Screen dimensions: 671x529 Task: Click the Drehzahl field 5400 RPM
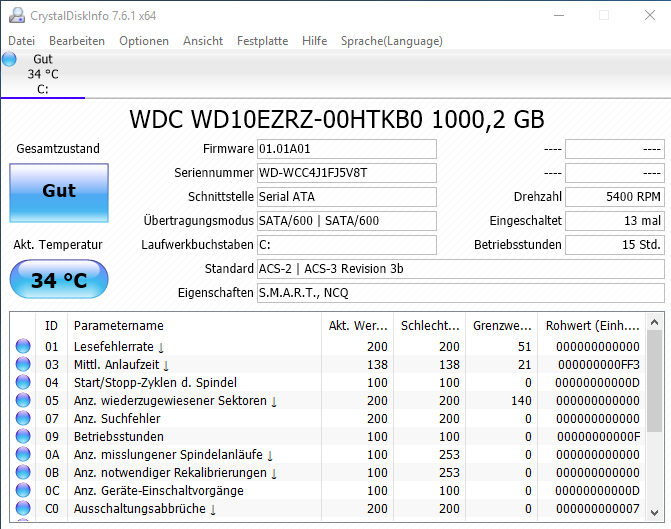coord(615,197)
